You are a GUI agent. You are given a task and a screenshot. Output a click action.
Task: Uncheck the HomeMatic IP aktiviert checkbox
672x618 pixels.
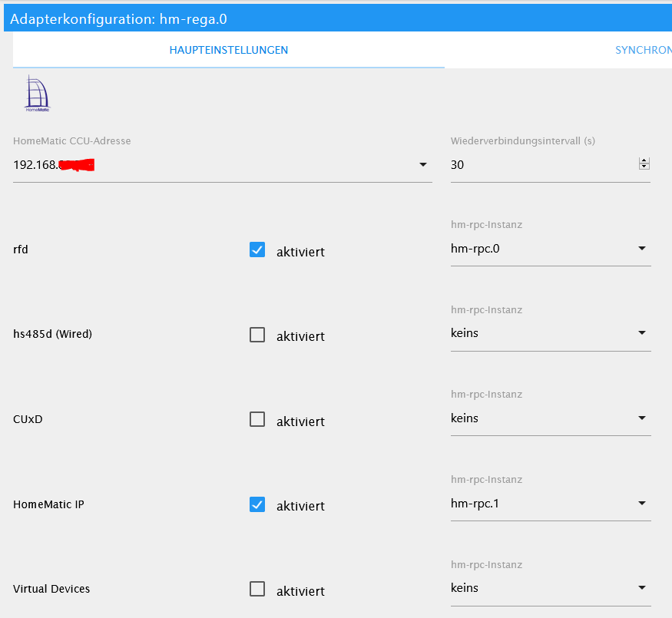coord(257,504)
